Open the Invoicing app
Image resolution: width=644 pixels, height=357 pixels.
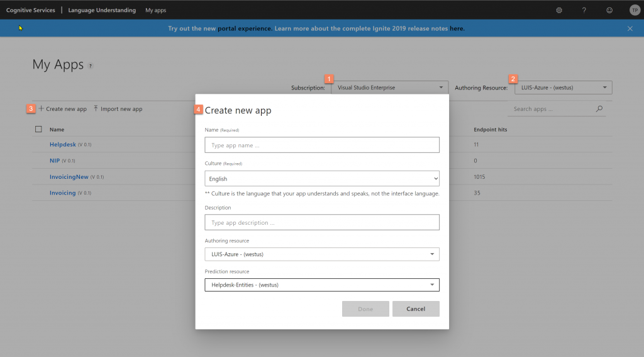pos(62,193)
